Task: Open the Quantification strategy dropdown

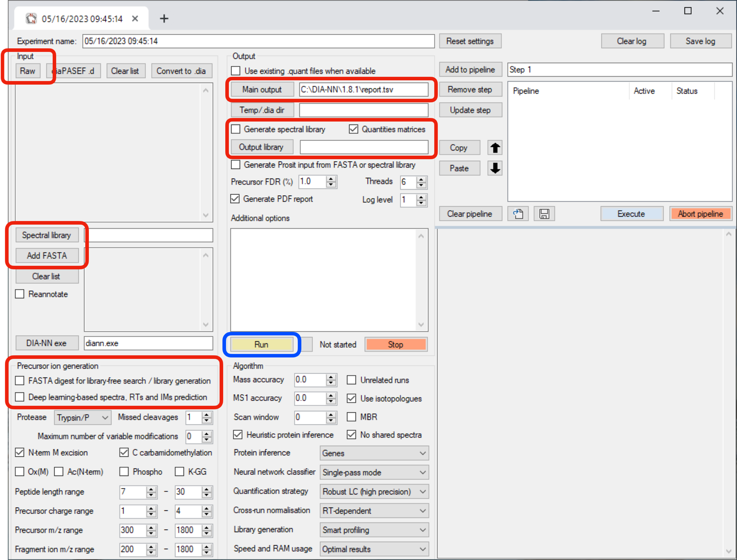Action: pos(374,492)
